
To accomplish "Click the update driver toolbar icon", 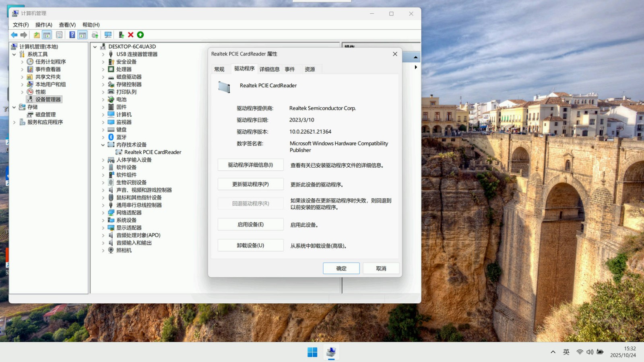I will tap(121, 35).
